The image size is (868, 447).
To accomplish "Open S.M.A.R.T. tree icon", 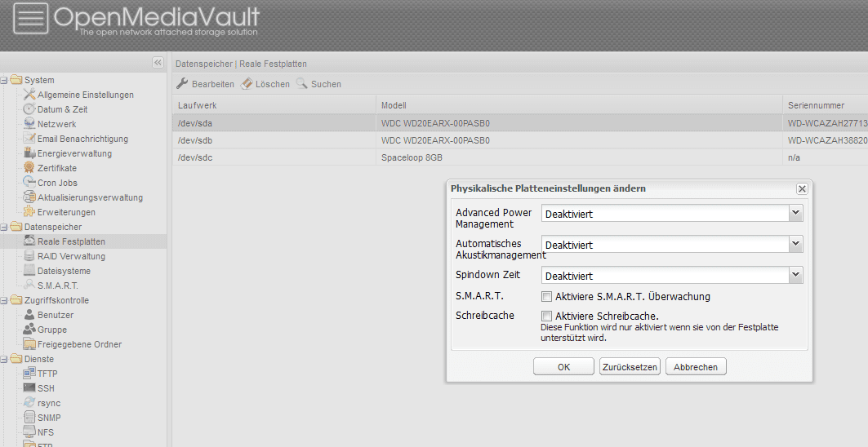I will [x=29, y=285].
